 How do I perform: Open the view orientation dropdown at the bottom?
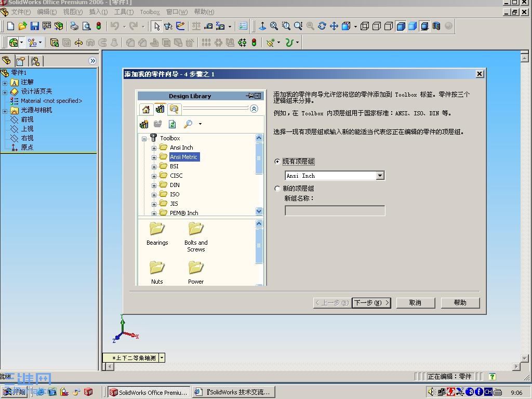tap(162, 357)
